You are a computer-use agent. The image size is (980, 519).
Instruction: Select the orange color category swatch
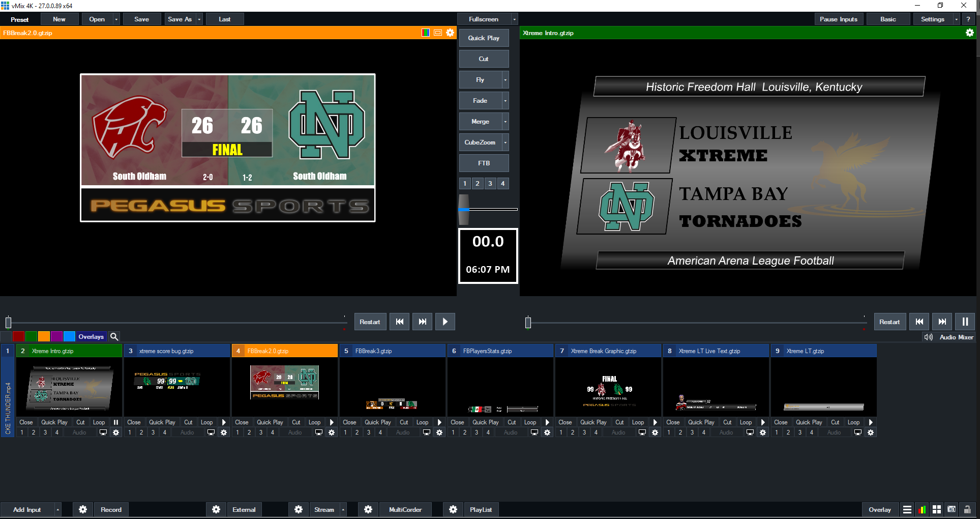point(44,336)
